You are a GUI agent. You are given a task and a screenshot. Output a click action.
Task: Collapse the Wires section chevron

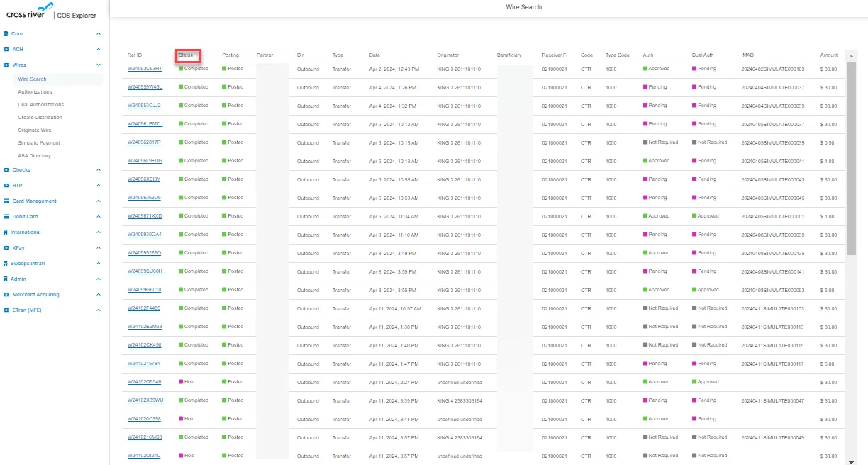[99, 65]
